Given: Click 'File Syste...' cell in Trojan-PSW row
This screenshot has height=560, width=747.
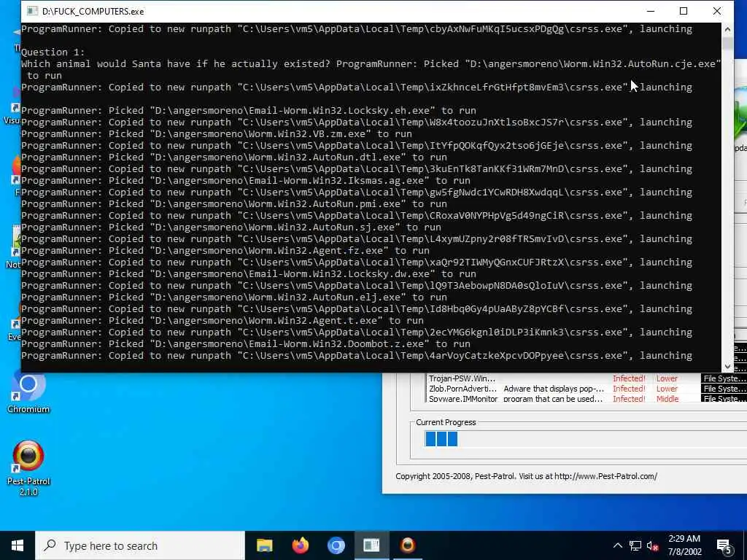Looking at the screenshot, I should [724, 378].
